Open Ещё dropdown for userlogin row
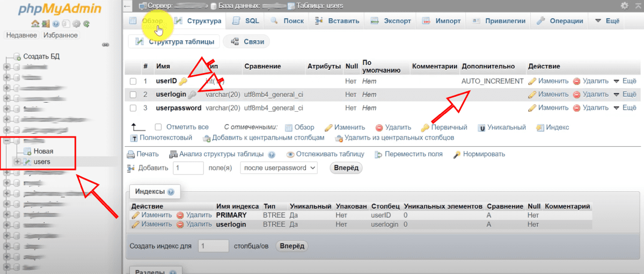 [x=625, y=95]
